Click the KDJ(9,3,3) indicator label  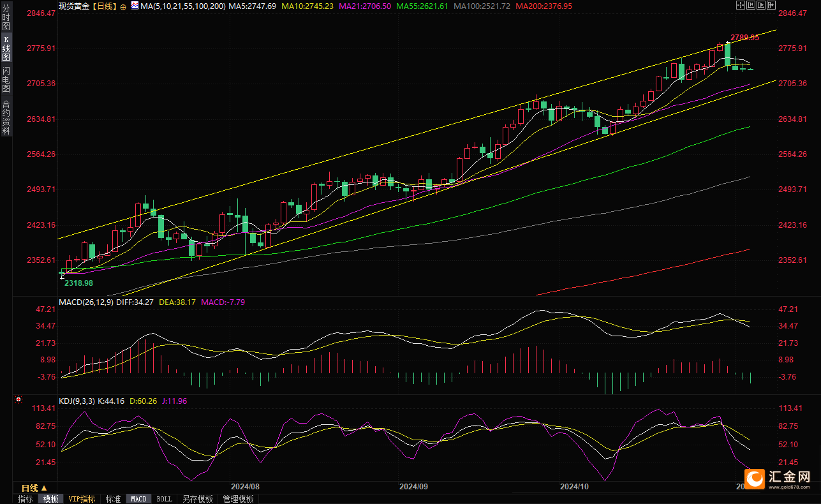(x=77, y=401)
